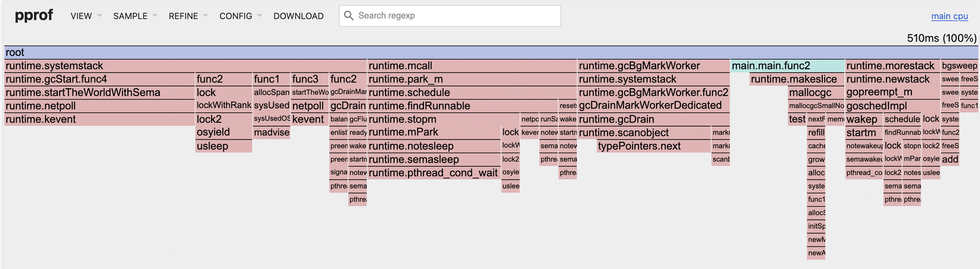Open the VIEW dropdown menu

click(86, 16)
